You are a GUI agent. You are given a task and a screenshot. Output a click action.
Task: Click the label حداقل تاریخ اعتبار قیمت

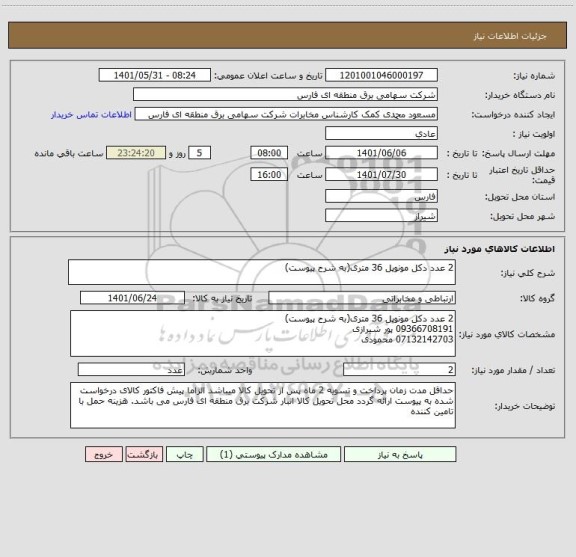click(522, 175)
